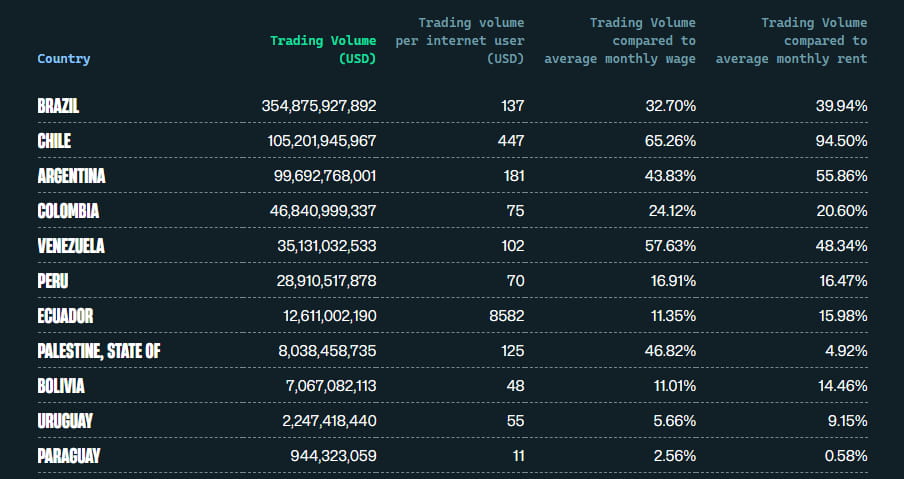Select Venezuela's 57.63% monthly wage value

click(x=670, y=246)
